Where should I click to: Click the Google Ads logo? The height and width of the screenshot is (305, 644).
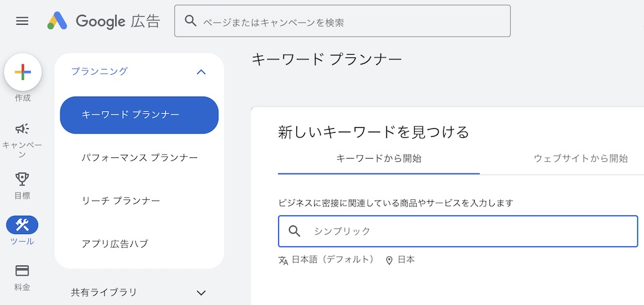point(103,21)
